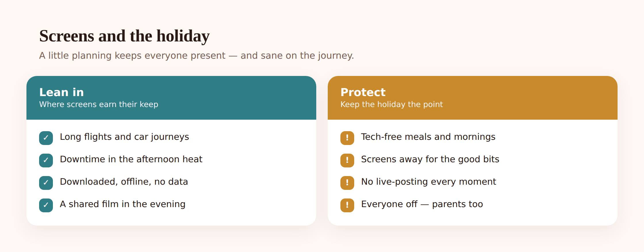Image resolution: width=644 pixels, height=252 pixels.
Task: Click checkmark icon beside A shared film in the evening
Action: pos(46,205)
